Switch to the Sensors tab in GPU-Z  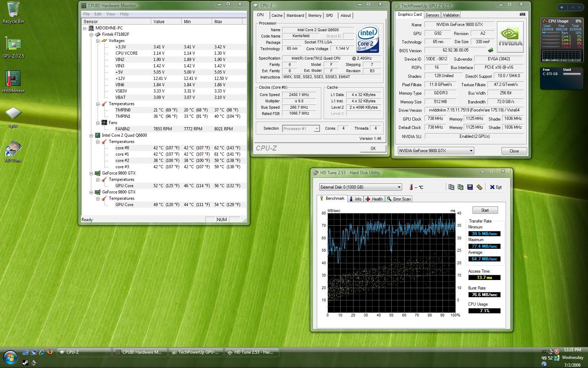click(x=432, y=15)
